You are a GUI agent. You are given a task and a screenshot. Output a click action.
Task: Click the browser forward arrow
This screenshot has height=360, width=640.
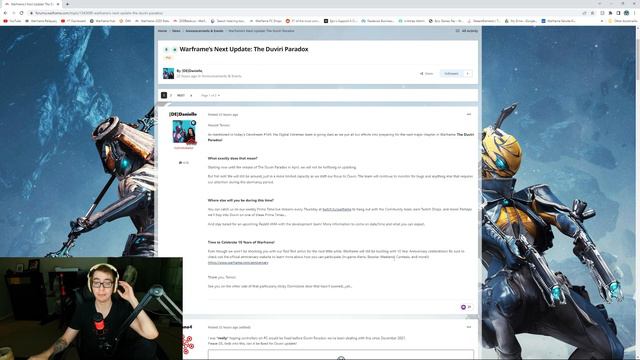pyautogui.click(x=13, y=13)
